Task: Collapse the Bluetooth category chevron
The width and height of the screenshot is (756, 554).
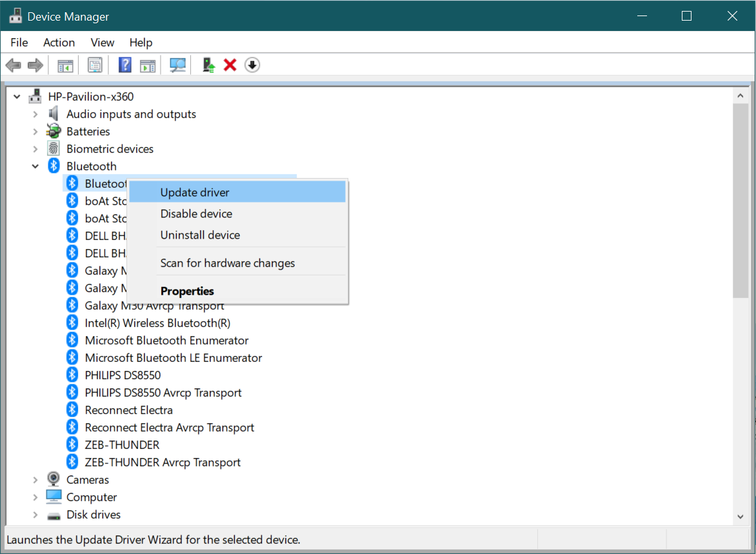Action: tap(35, 166)
